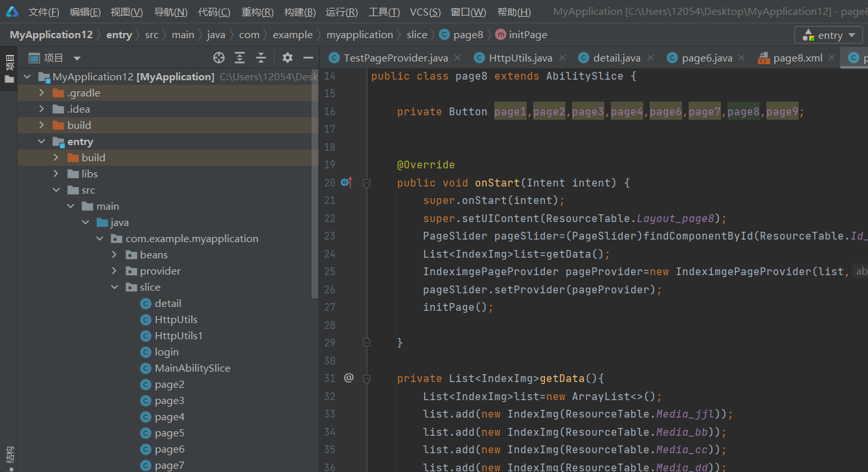Screen dimensions: 868x472
Task: Open the VCS(S) menu
Action: click(426, 12)
